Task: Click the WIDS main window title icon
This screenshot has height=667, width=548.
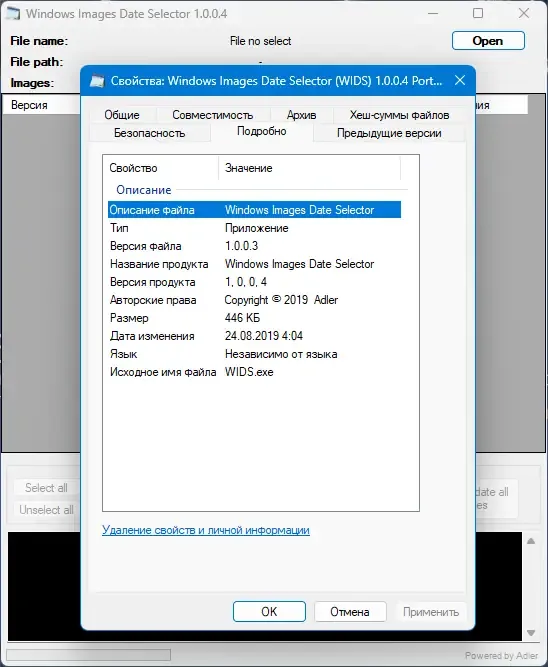Action: (x=12, y=14)
